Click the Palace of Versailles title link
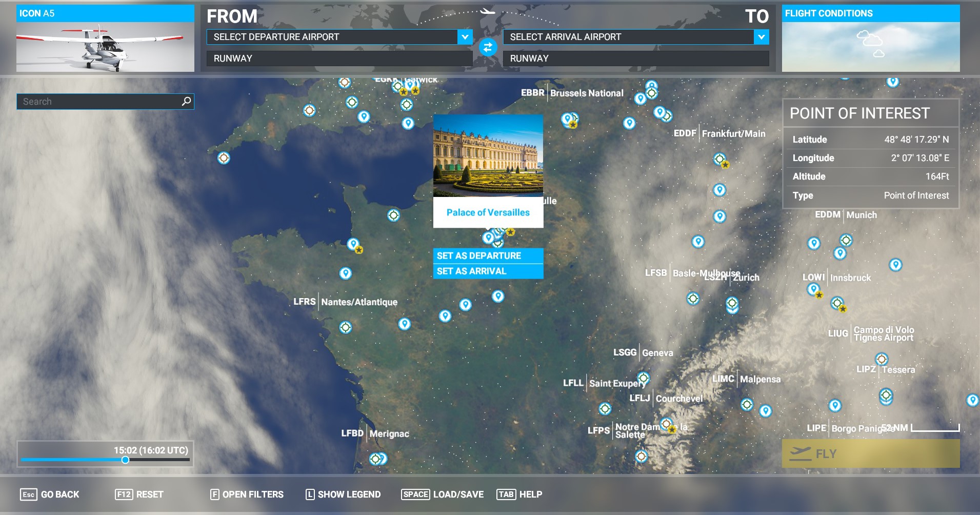This screenshot has width=980, height=515. click(x=488, y=212)
